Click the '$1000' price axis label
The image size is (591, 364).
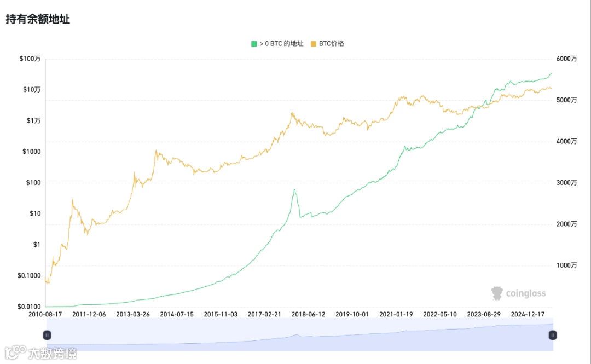pyautogui.click(x=31, y=151)
